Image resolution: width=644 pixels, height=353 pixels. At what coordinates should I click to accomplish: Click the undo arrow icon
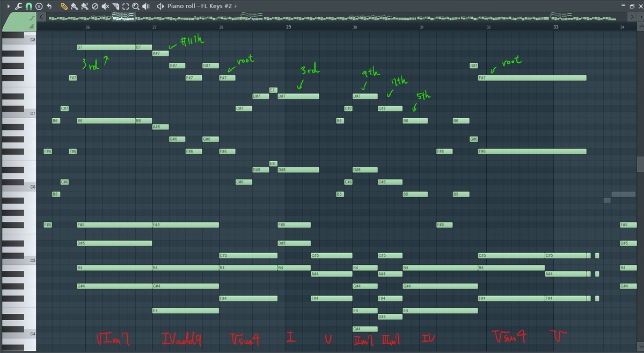(49, 6)
